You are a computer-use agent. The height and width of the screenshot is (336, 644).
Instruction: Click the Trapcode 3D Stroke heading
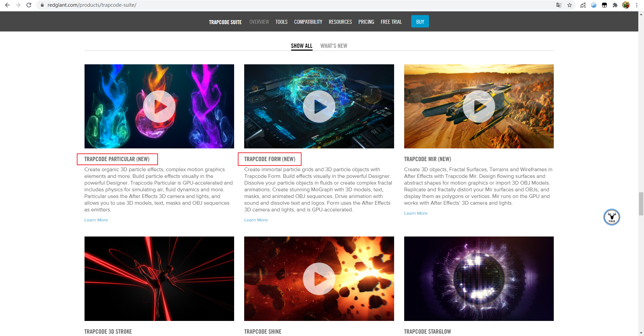[108, 332]
